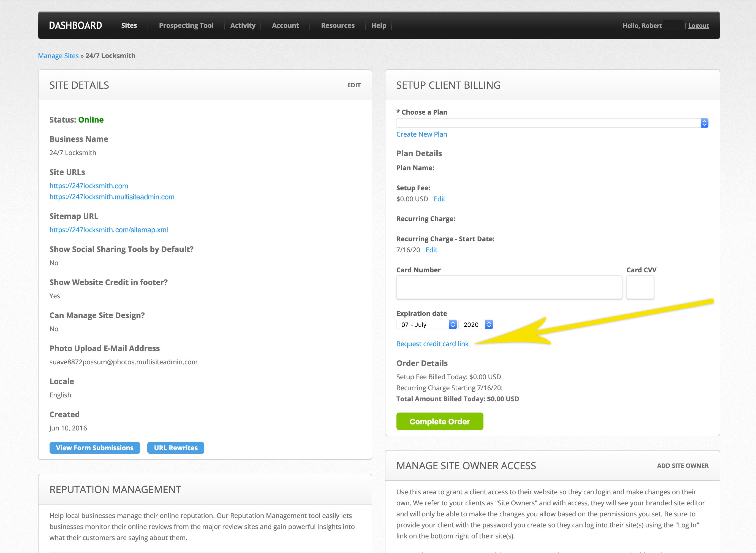The width and height of the screenshot is (756, 553).
Task: Click Create New Plan
Action: tap(421, 134)
